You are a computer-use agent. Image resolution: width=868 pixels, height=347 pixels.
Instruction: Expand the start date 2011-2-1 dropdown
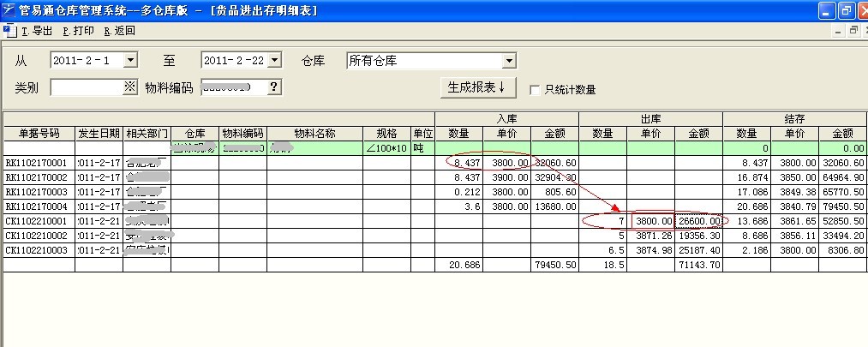[x=130, y=60]
